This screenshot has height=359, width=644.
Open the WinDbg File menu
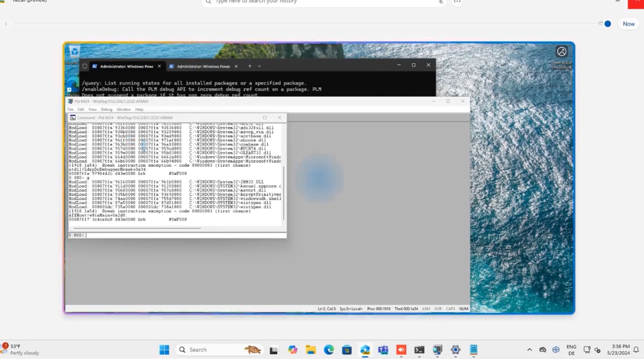tap(70, 109)
